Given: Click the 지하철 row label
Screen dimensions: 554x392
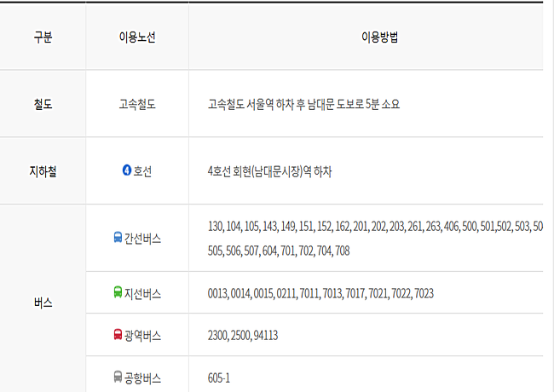Looking at the screenshot, I should point(43,171).
